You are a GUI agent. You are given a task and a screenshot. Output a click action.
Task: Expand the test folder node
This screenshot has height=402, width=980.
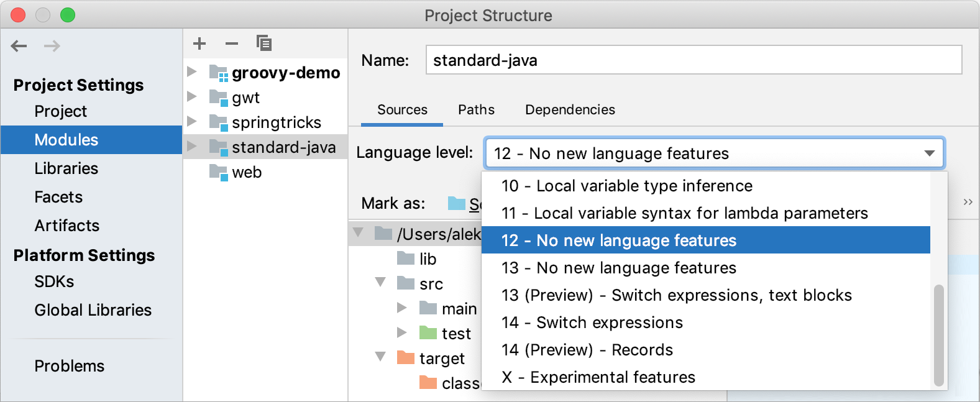(x=402, y=332)
